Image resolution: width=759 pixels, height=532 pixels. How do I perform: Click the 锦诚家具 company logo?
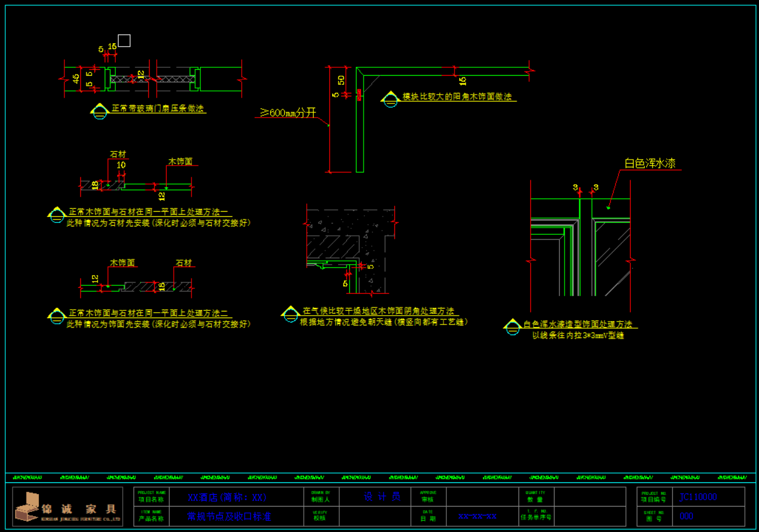coord(67,507)
